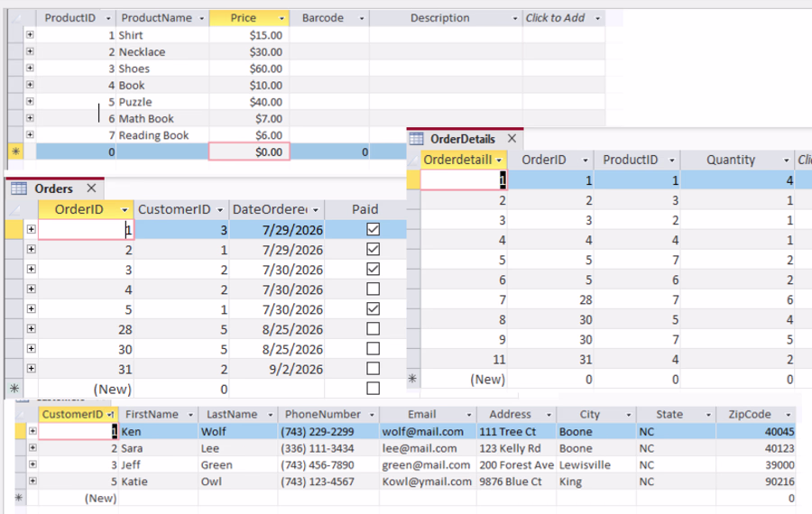Switch to the OrderDetails tab

463,139
